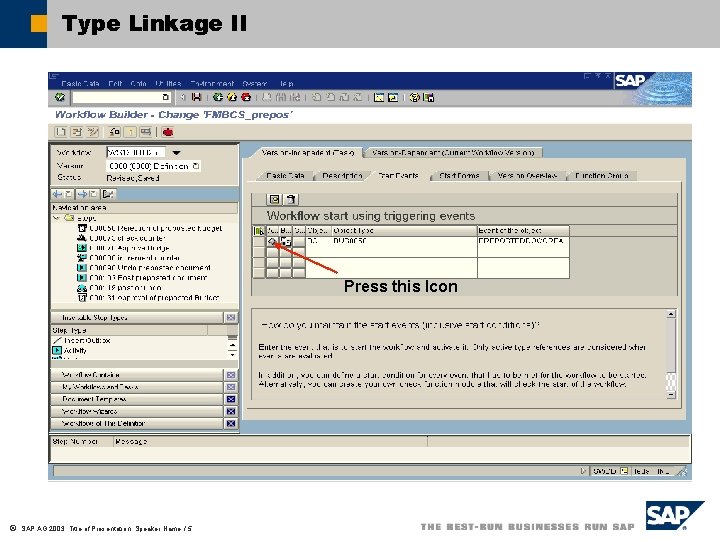The image size is (720, 540).
Task: Open the Environment menu
Action: pyautogui.click(x=212, y=84)
